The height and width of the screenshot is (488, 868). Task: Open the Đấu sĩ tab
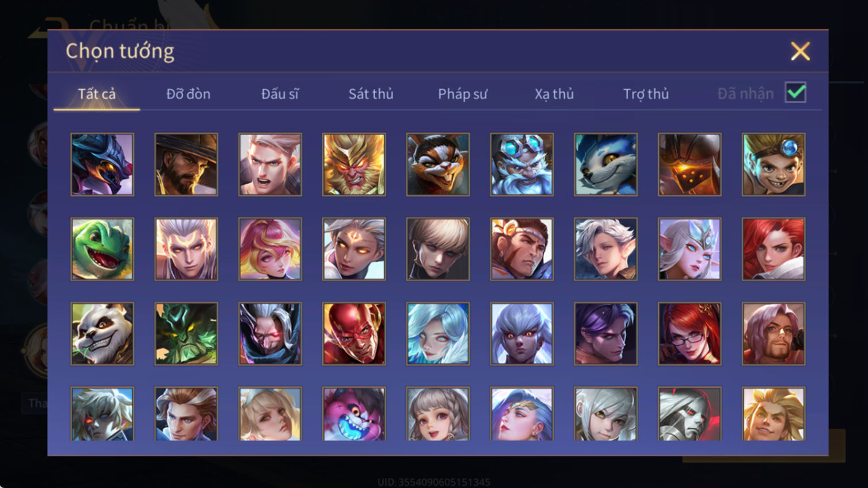tap(280, 94)
